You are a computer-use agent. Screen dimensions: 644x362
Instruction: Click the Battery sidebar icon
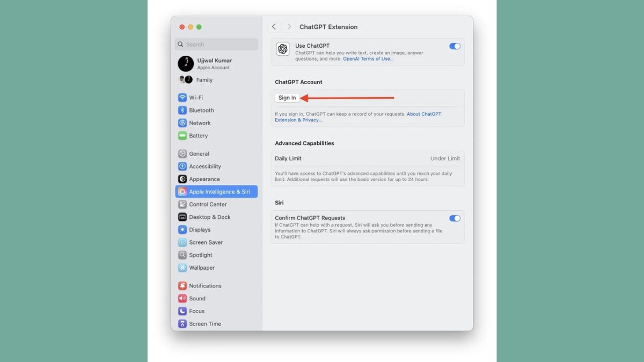point(182,136)
